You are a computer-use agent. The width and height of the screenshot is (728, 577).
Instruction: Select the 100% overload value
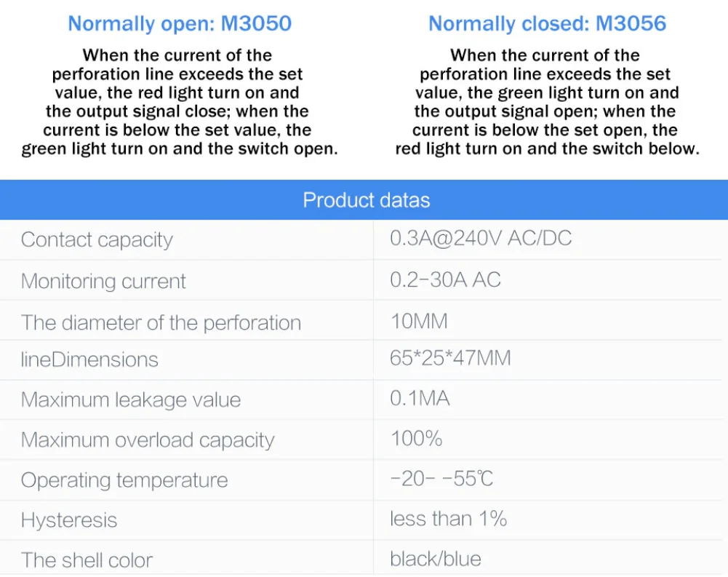pyautogui.click(x=416, y=438)
